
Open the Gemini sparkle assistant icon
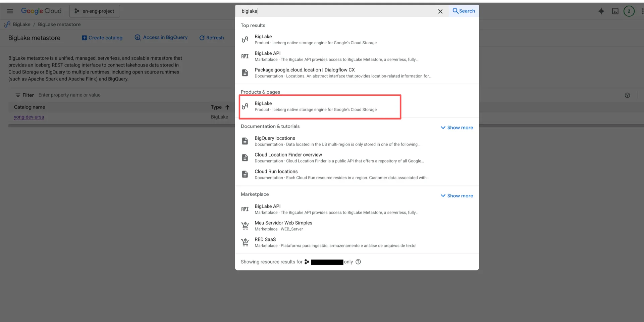[x=601, y=11]
